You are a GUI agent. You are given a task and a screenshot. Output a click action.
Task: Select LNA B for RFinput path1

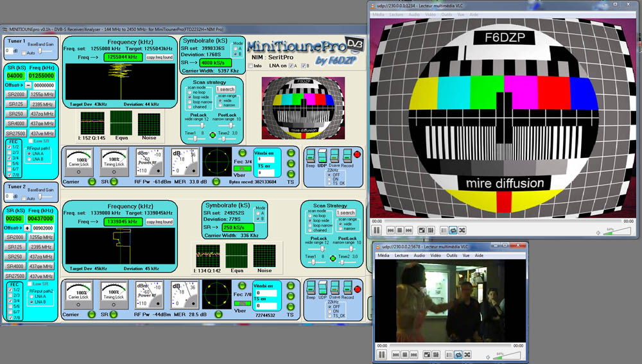29,159
